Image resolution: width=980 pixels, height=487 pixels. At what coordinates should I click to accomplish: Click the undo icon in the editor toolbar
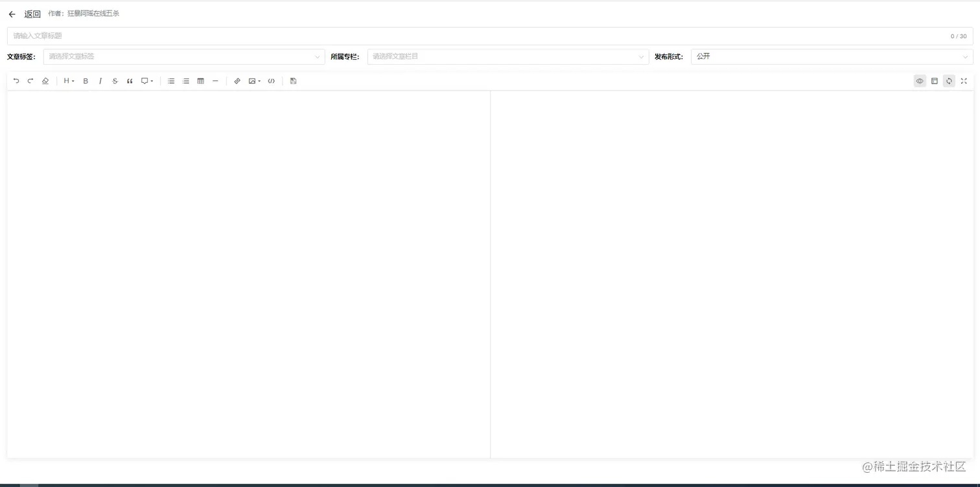point(16,81)
